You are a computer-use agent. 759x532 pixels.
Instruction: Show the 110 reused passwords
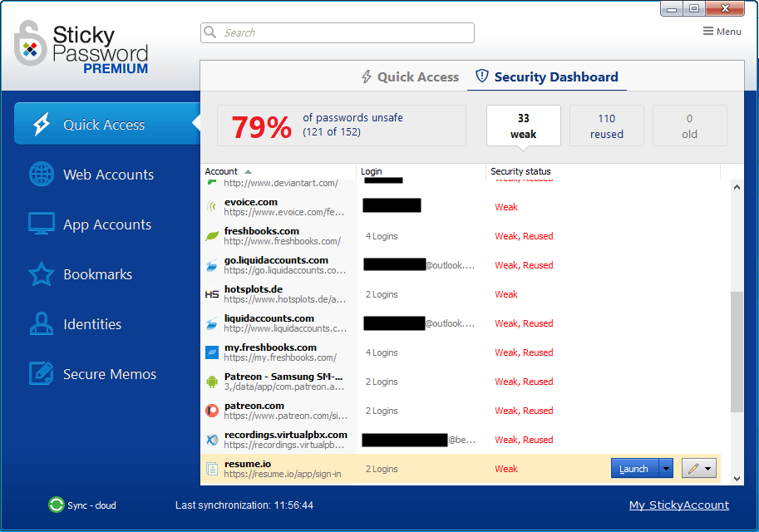[x=606, y=126]
